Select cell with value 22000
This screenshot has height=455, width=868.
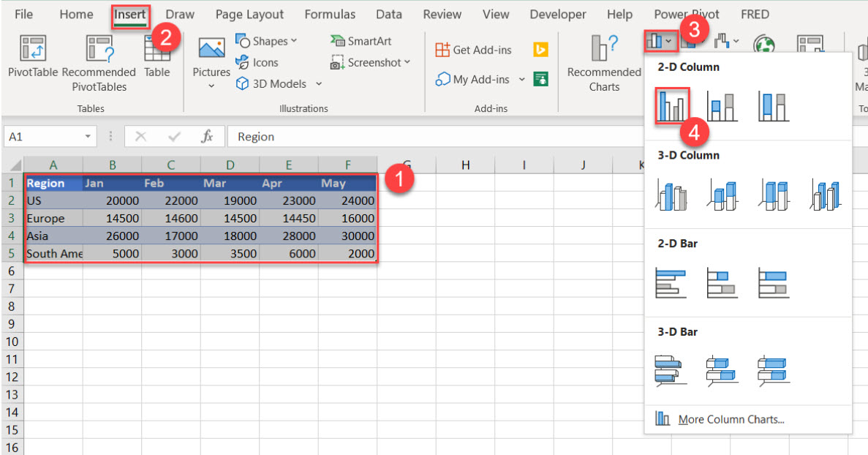coord(171,200)
